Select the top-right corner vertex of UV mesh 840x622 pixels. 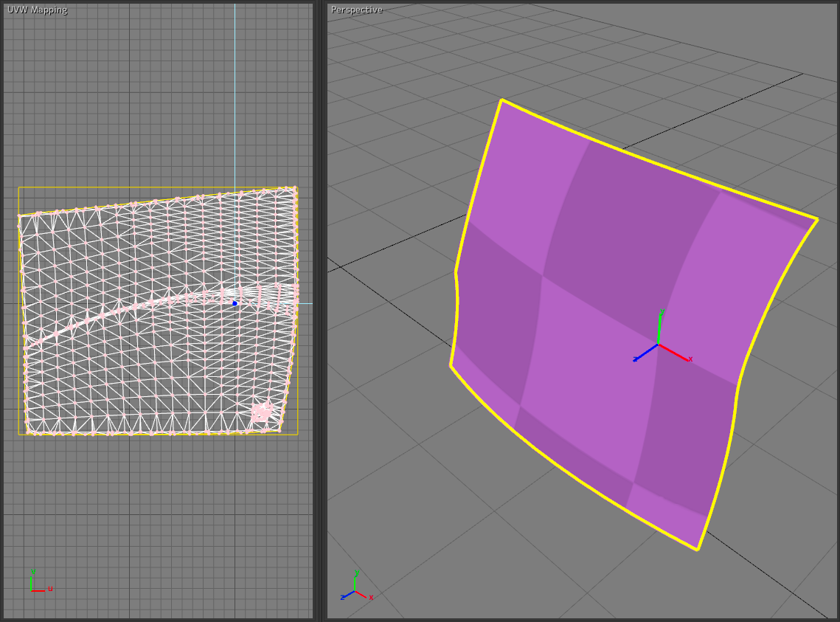click(x=295, y=188)
